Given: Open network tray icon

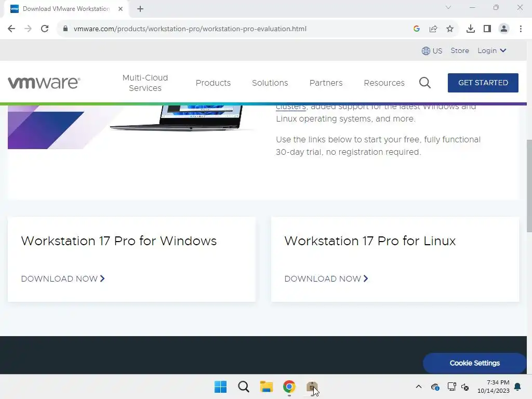Looking at the screenshot, I should pyautogui.click(x=451, y=387).
